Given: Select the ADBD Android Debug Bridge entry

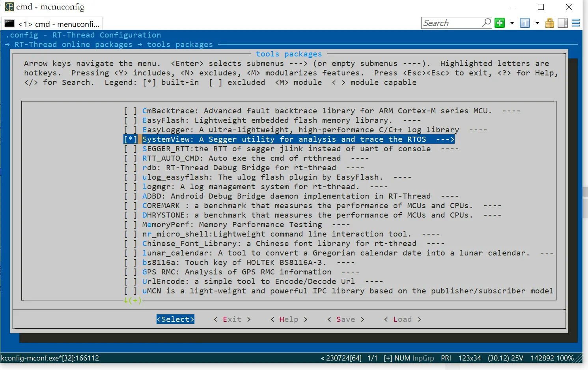Looking at the screenshot, I should [x=291, y=196].
